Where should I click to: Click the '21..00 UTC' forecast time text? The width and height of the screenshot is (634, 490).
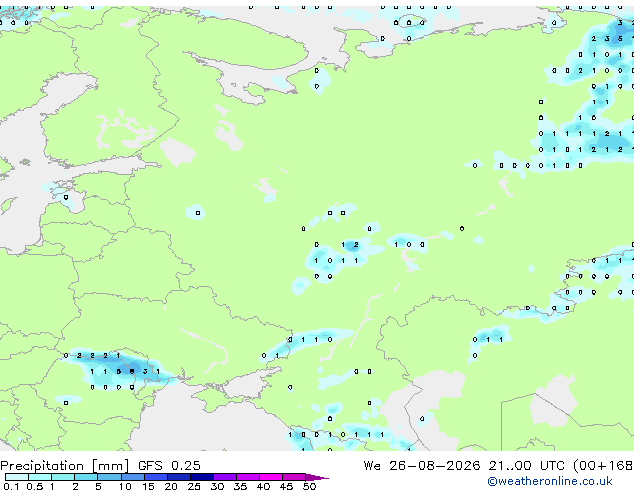(x=526, y=466)
